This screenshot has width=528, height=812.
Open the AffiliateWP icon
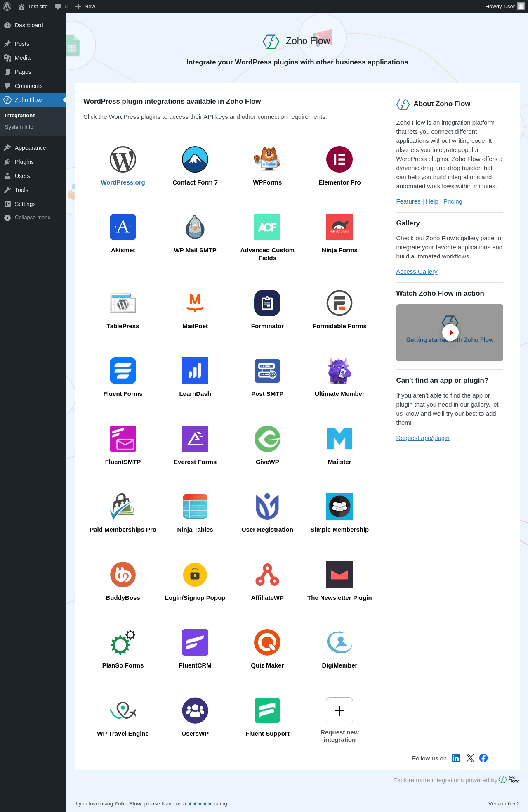point(267,575)
